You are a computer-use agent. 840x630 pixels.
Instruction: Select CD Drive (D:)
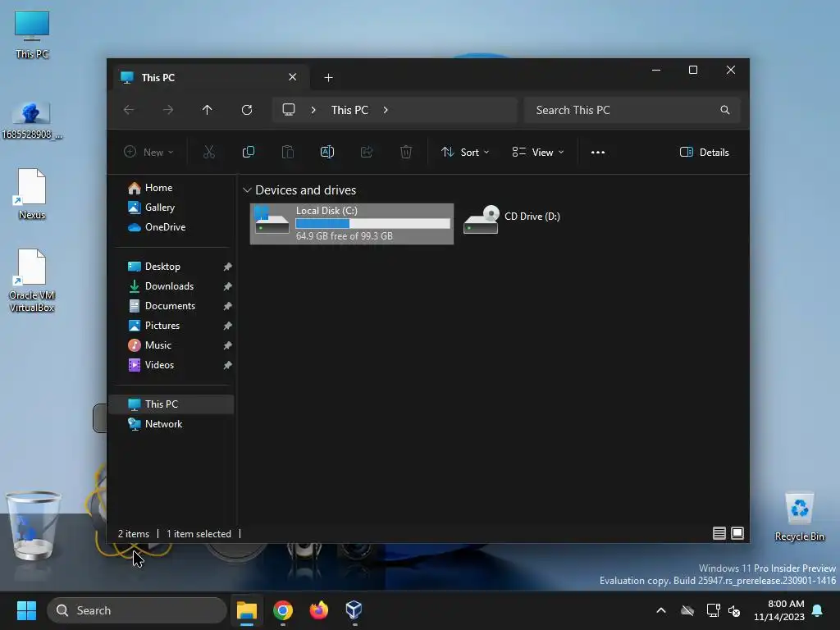coord(512,218)
